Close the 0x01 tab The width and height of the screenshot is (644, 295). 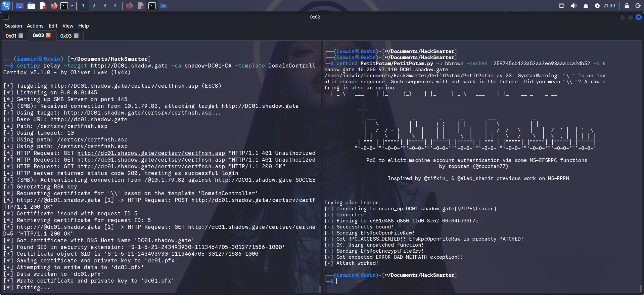pos(21,36)
